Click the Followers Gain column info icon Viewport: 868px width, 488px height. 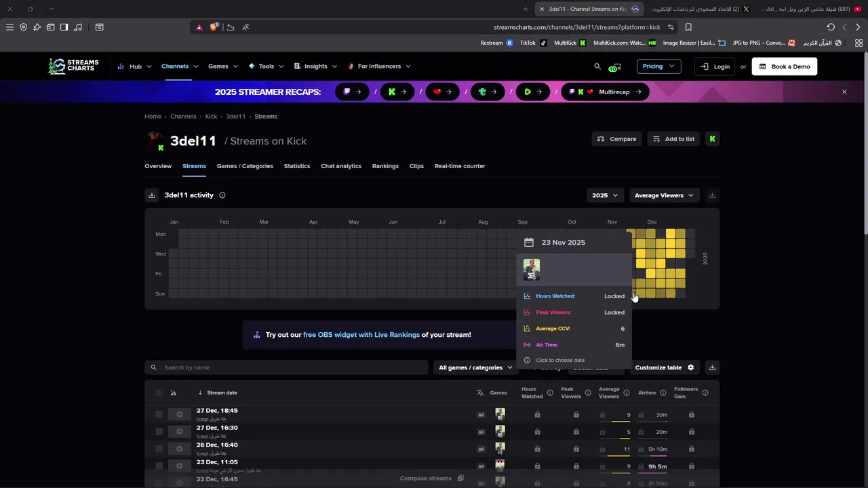pos(705,392)
